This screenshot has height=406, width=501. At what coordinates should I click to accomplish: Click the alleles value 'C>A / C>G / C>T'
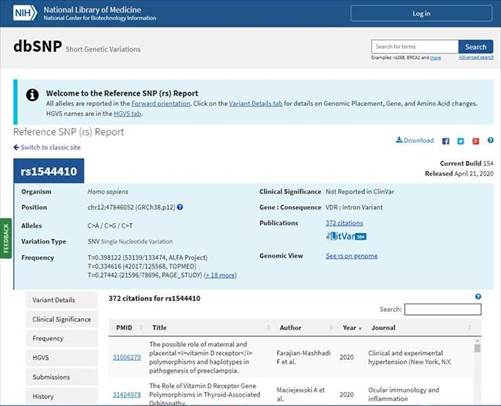tap(110, 226)
